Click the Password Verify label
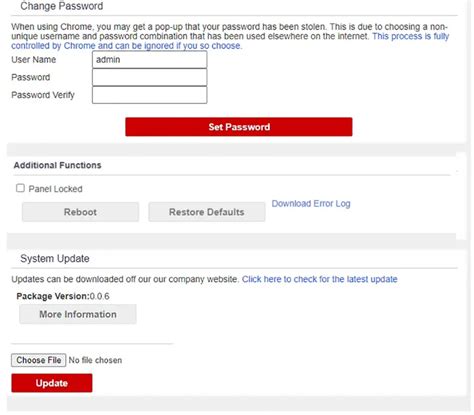474x415 pixels. 43,95
